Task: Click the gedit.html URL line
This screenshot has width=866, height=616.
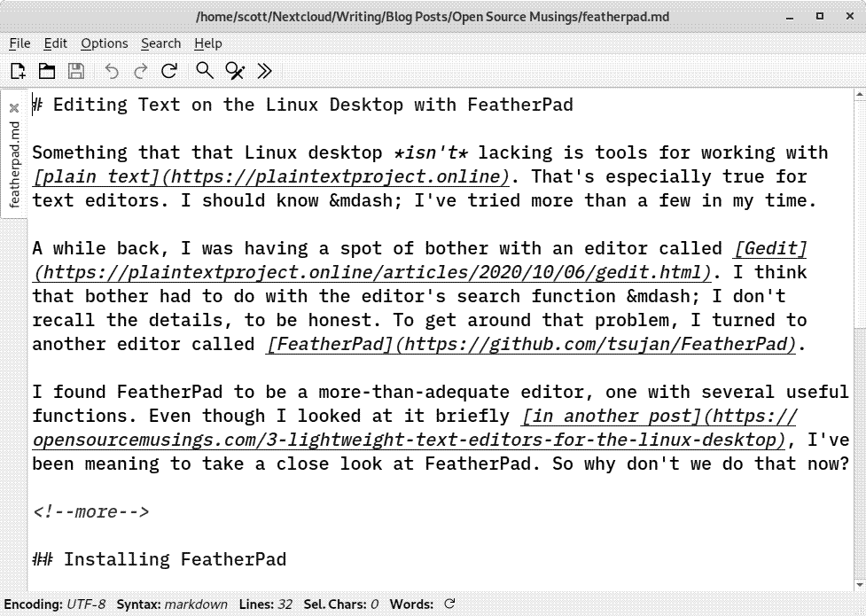Action: pyautogui.click(x=373, y=272)
